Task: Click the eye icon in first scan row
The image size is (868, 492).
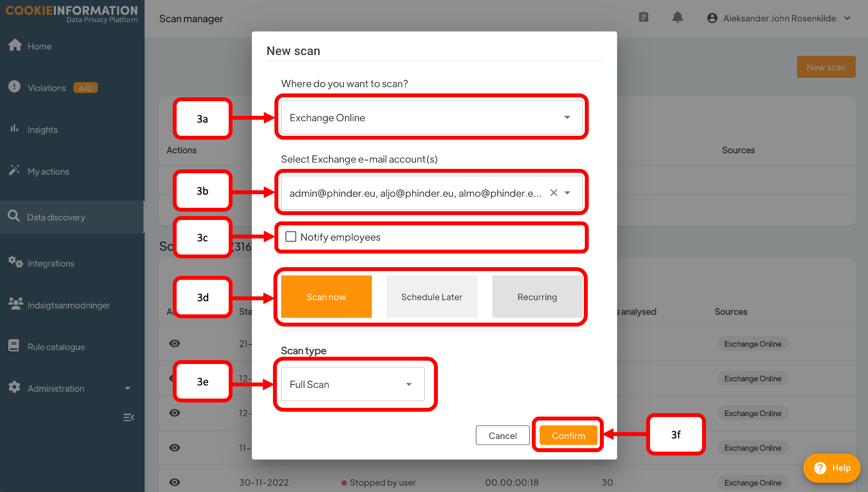Action: coord(175,344)
